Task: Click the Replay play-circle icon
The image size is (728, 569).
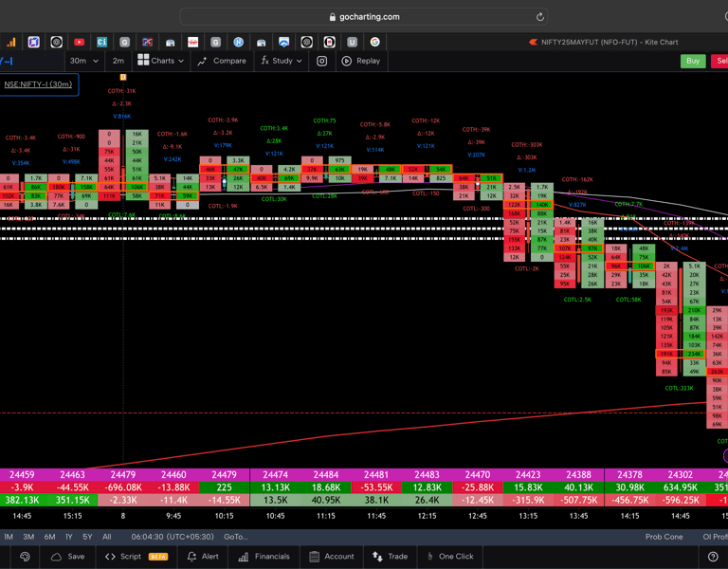Action: point(346,61)
